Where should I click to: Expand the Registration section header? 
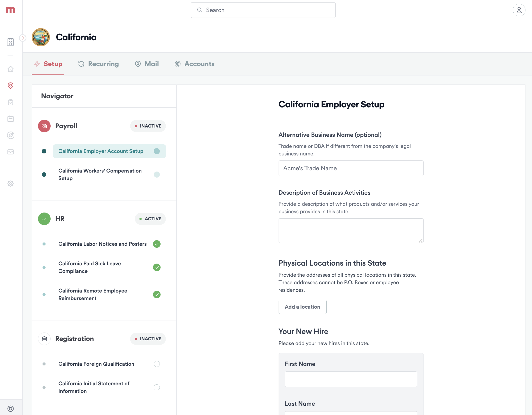click(74, 339)
